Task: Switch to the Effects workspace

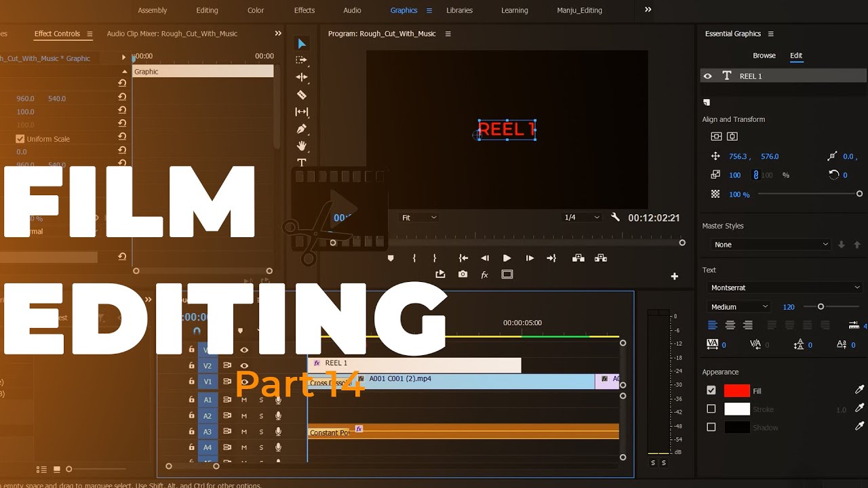Action: 304,10
